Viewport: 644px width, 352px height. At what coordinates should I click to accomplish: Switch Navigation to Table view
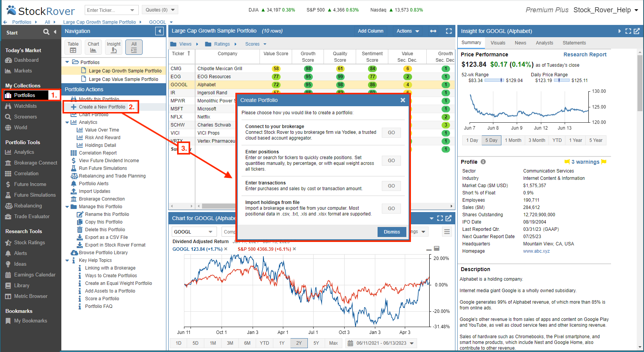click(x=73, y=47)
